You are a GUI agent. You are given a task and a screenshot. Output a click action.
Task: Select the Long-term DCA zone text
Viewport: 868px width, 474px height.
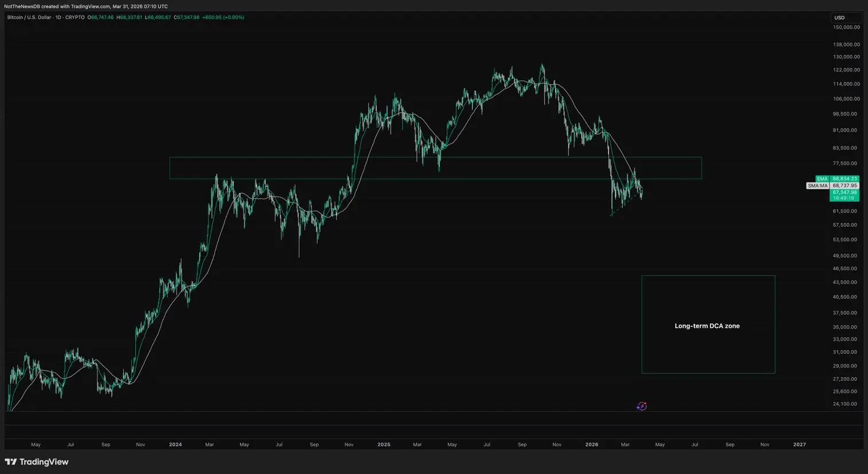[707, 326]
